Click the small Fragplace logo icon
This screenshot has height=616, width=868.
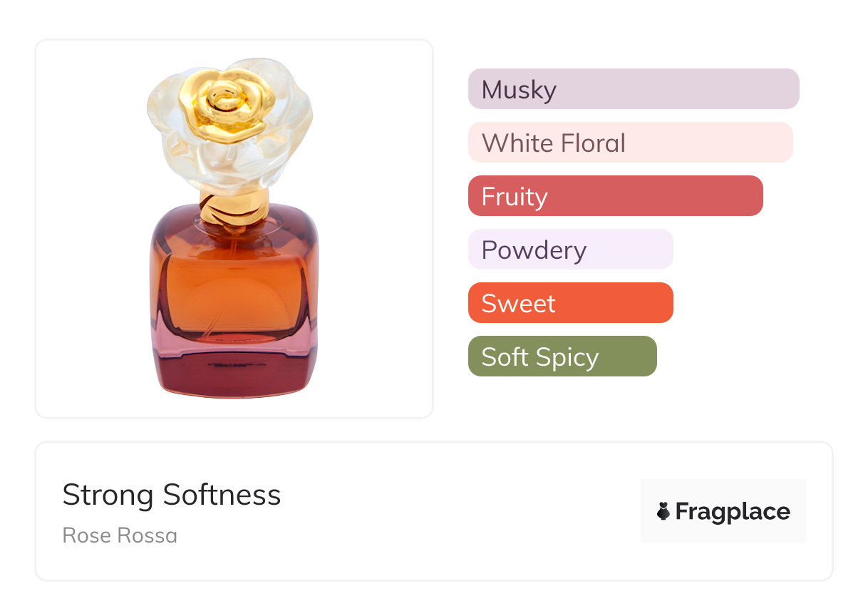click(x=663, y=511)
